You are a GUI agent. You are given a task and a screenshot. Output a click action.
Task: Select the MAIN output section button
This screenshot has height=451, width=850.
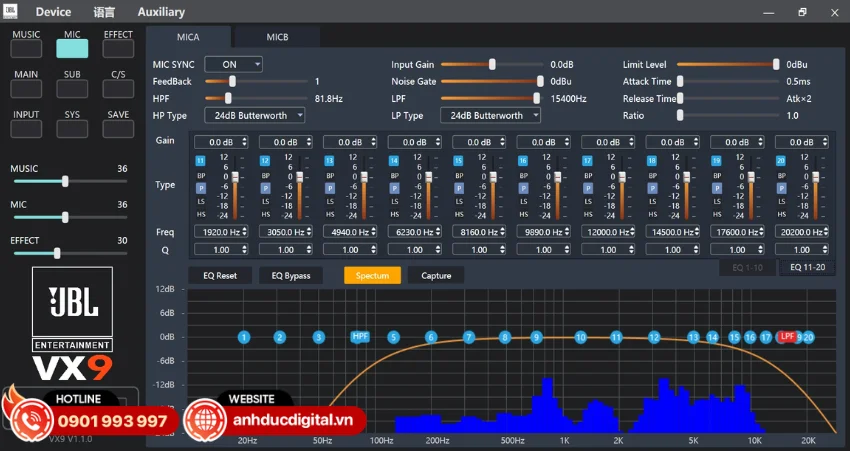coord(26,89)
